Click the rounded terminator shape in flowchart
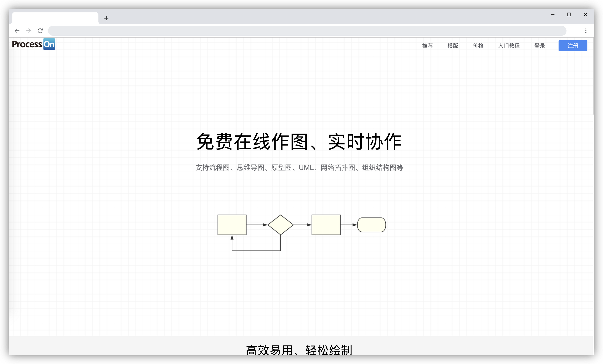The image size is (603, 364). click(x=371, y=225)
